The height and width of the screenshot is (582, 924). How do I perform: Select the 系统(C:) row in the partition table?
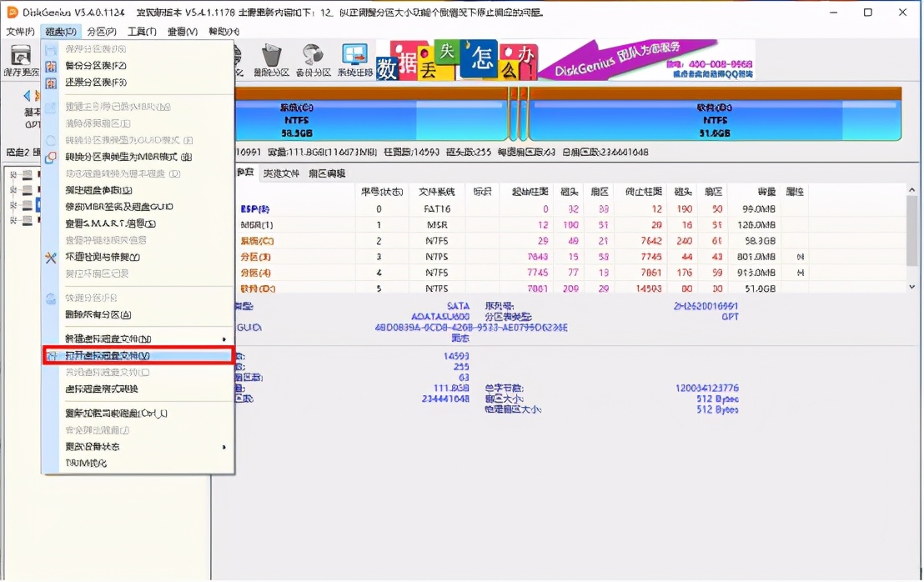[521, 241]
